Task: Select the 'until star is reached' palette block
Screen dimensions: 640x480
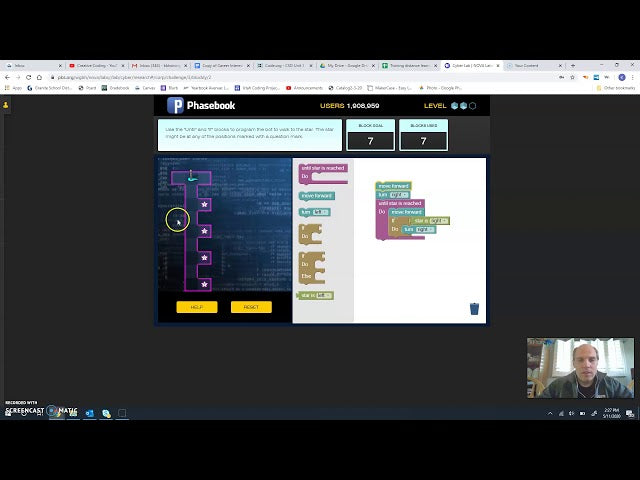Action: [x=322, y=168]
